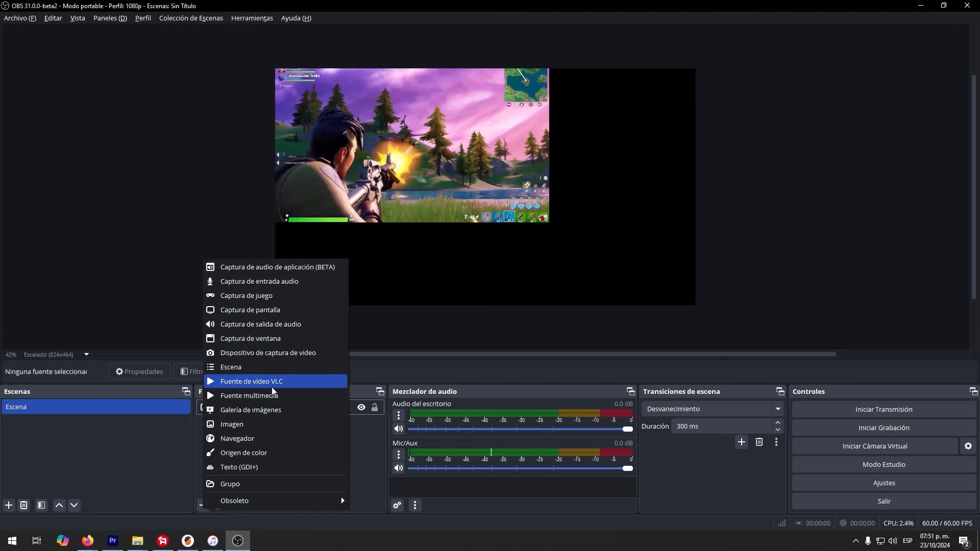980x551 pixels.
Task: Select the Escena scene row
Action: [96, 407]
